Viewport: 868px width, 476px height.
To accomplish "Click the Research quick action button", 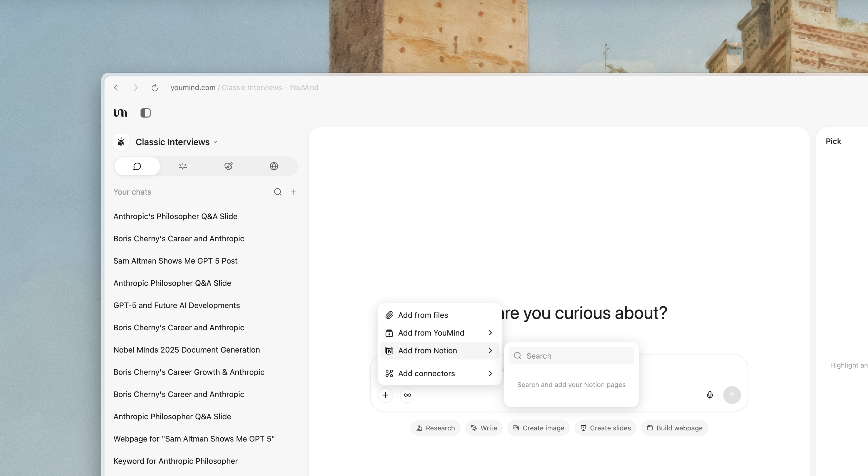I will tap(435, 428).
